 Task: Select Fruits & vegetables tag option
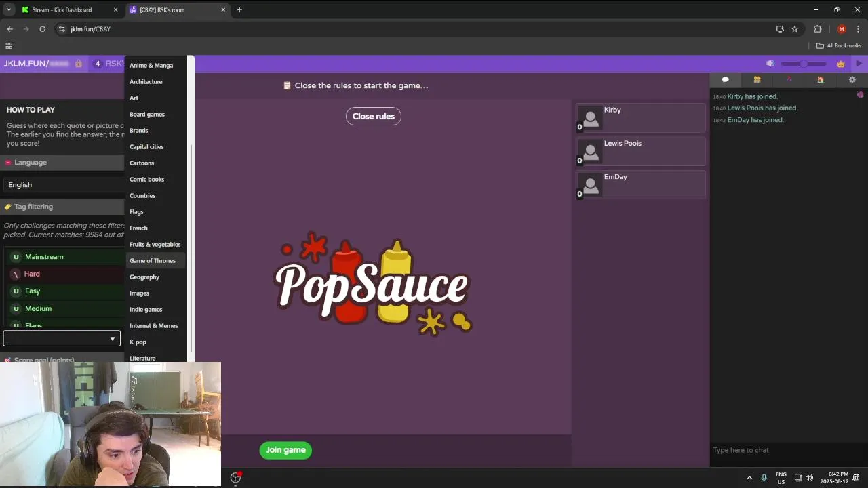coord(155,244)
